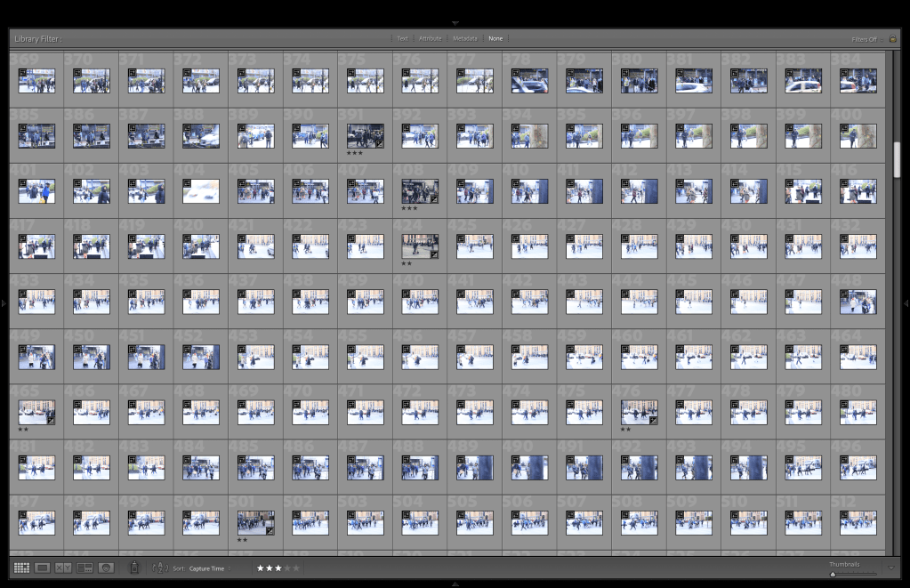Expand the top panel with the arrow
The image size is (910, 588).
[x=455, y=22]
